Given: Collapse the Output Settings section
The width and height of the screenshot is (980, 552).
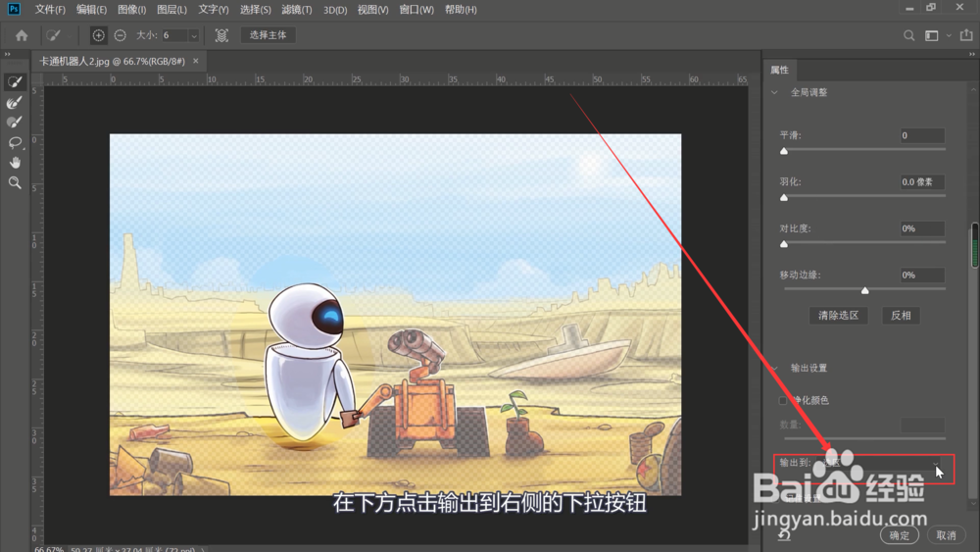Looking at the screenshot, I should (x=774, y=369).
